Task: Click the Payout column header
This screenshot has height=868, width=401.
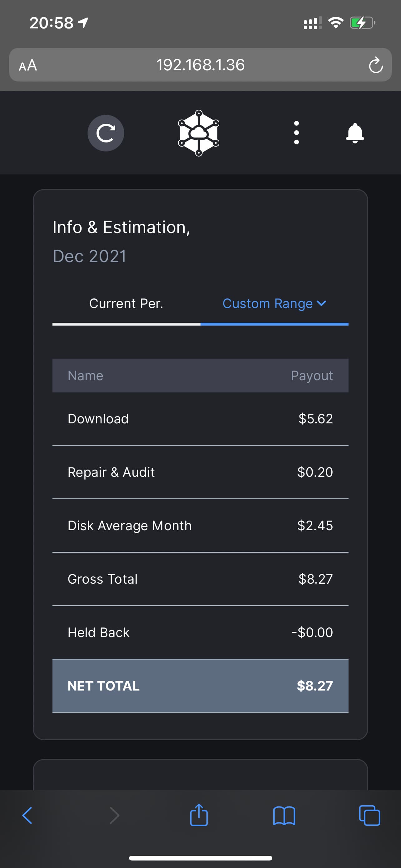Action: coord(311,376)
